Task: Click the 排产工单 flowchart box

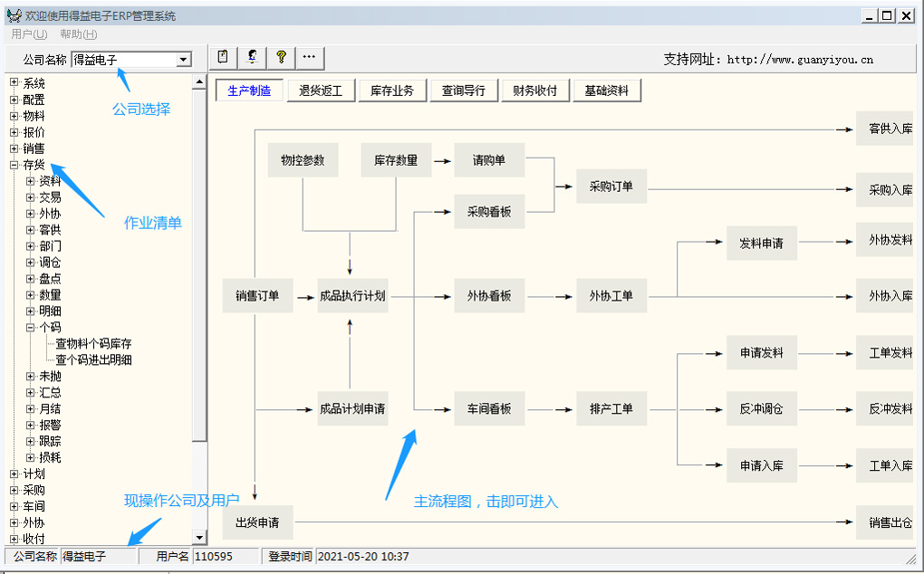Action: (x=611, y=409)
